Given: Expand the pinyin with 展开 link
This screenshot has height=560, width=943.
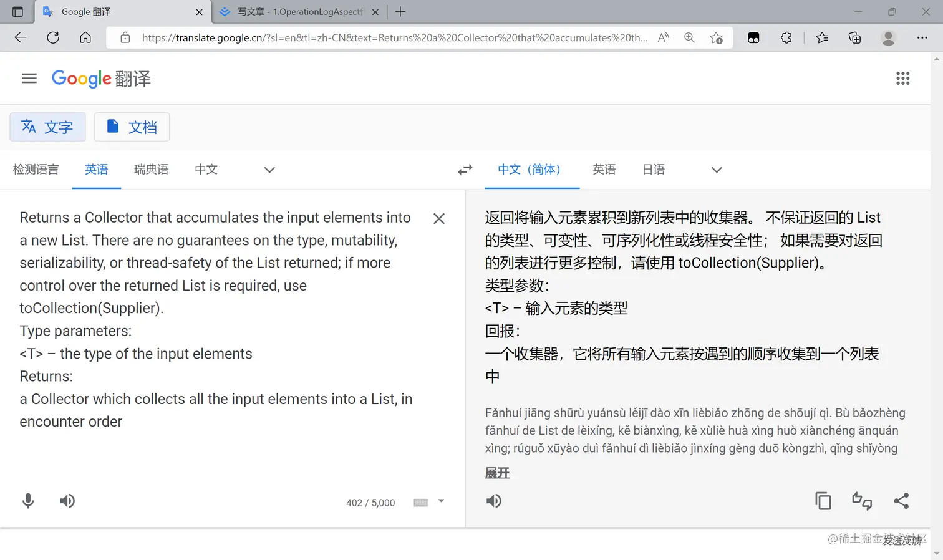Looking at the screenshot, I should tap(497, 473).
